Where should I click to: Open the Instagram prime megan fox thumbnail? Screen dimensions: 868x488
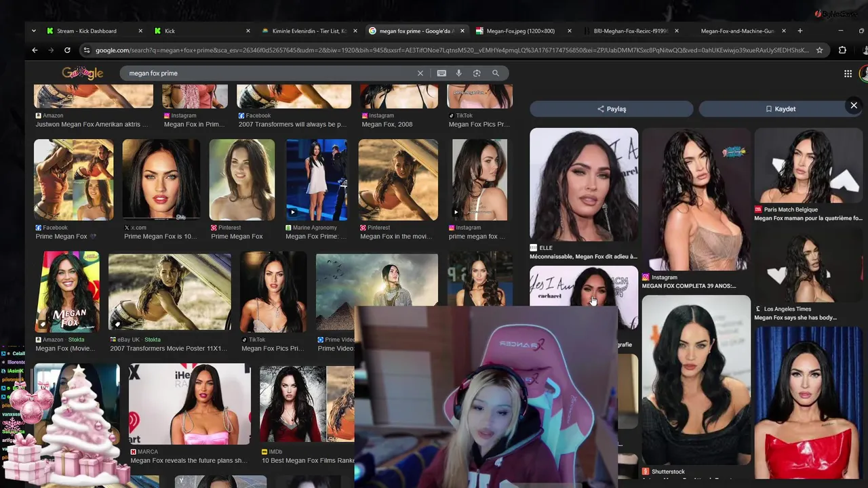point(479,180)
